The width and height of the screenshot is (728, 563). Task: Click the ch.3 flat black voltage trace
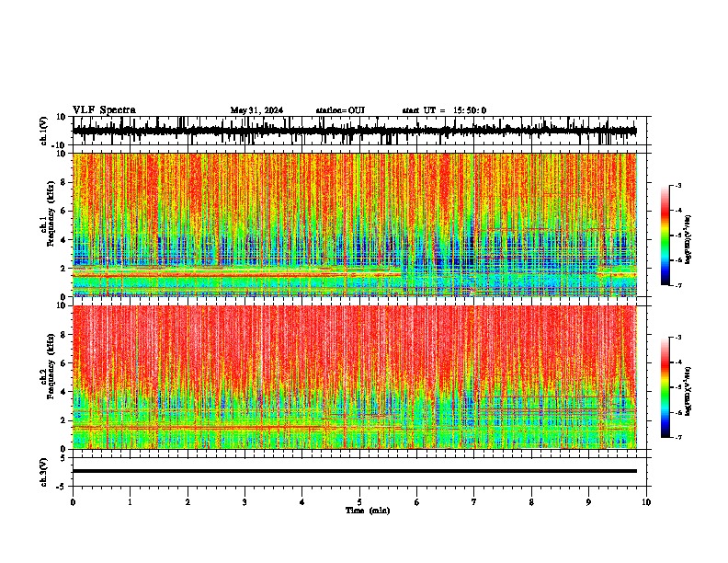[x=355, y=471]
